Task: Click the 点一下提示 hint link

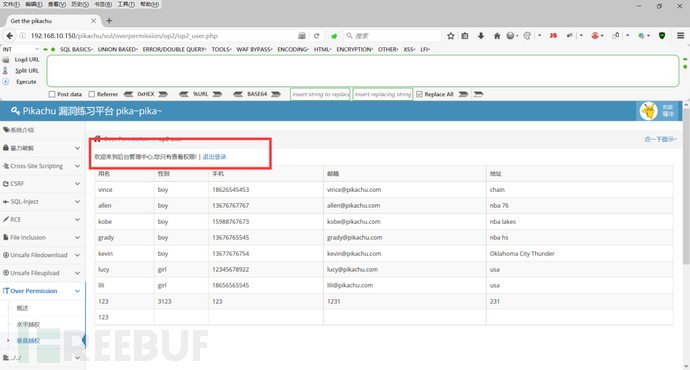Action: [x=660, y=139]
